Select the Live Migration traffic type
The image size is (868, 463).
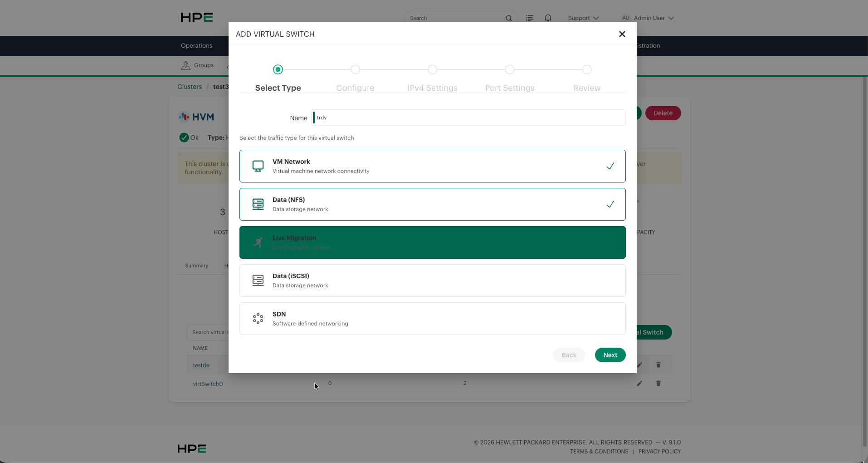coord(433,242)
